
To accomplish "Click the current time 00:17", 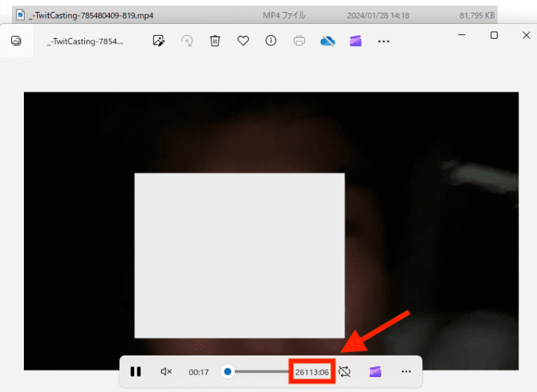I will tap(198, 372).
